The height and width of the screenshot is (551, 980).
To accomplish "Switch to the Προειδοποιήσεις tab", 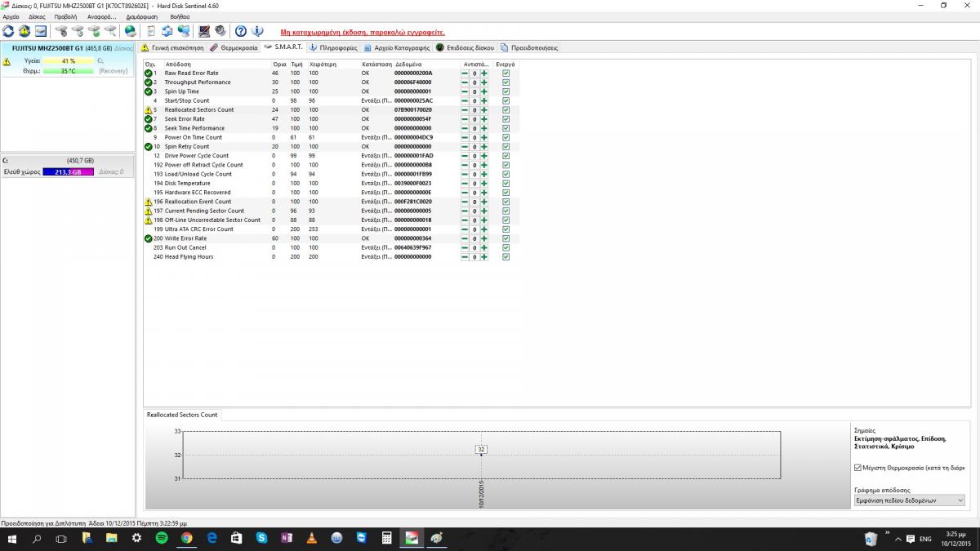I will coord(529,47).
